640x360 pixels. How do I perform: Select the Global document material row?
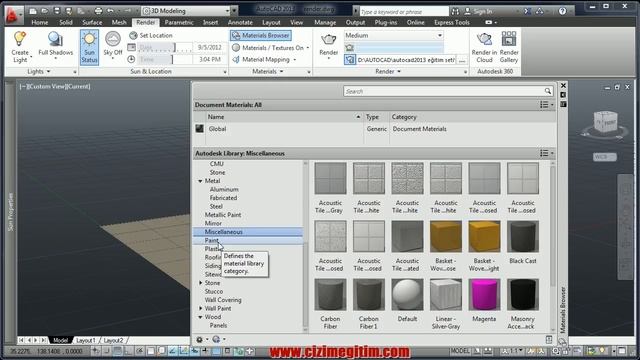(375, 129)
